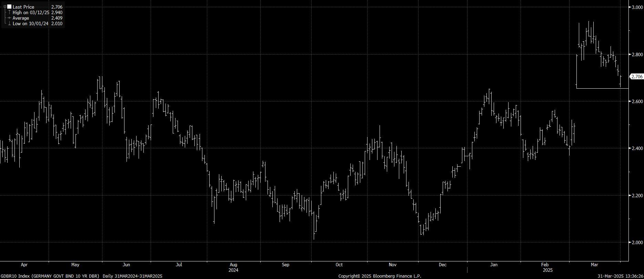The width and height of the screenshot is (644, 279).
Task: Click the Average marker icon in legend
Action: 9,18
